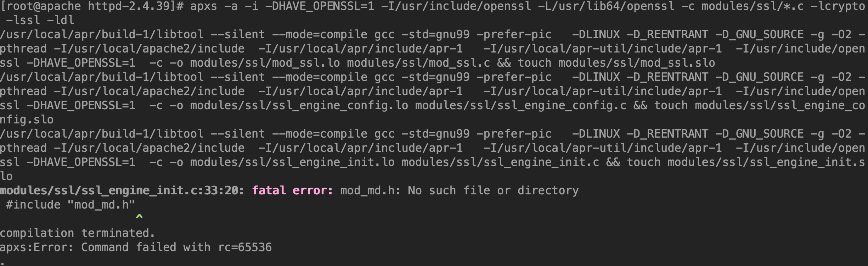Click the "nfig.slo" wrapped line

tap(27, 120)
